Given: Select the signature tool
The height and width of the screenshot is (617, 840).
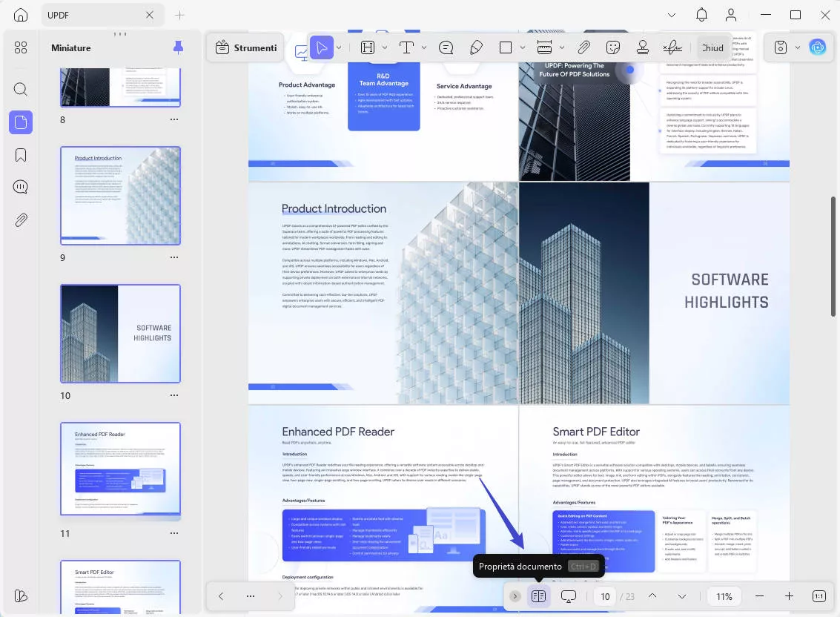Looking at the screenshot, I should (x=672, y=47).
